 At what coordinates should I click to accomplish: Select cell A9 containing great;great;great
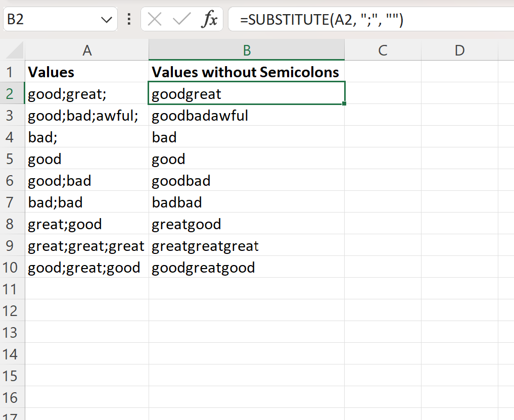[x=87, y=246]
